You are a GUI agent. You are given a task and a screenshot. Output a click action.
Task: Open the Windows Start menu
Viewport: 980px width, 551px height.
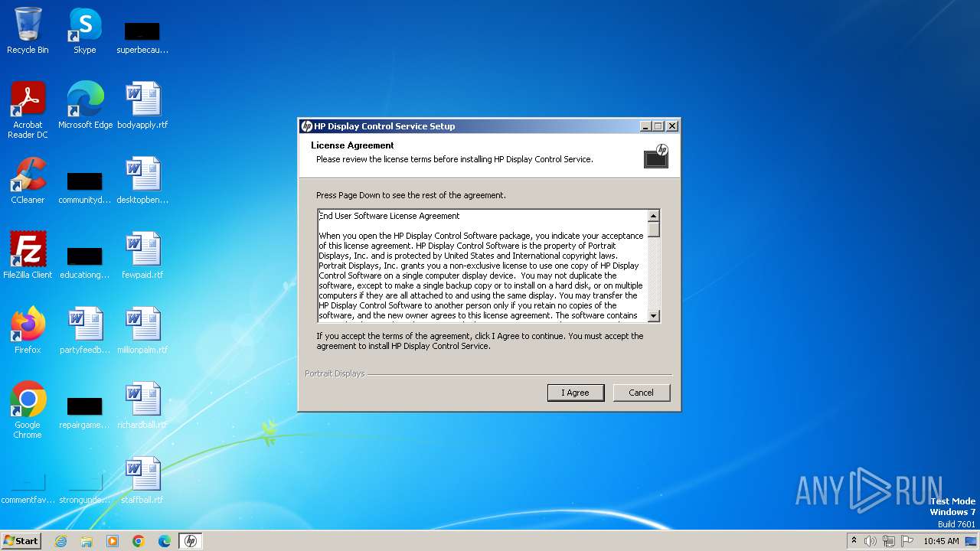[x=21, y=541]
